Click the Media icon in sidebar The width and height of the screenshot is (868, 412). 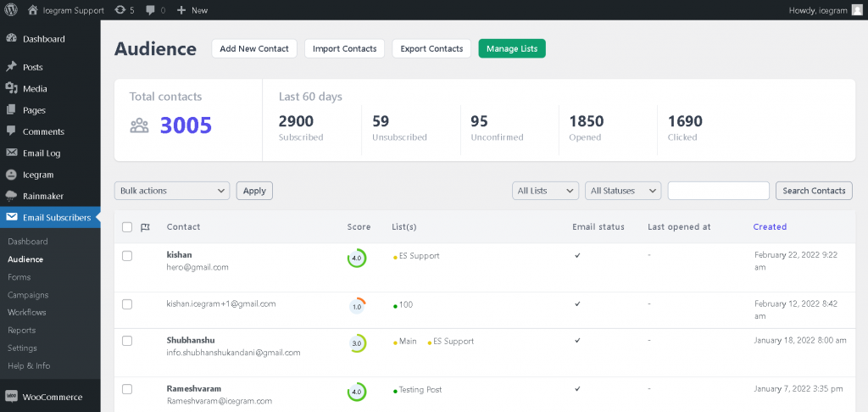[11, 89]
